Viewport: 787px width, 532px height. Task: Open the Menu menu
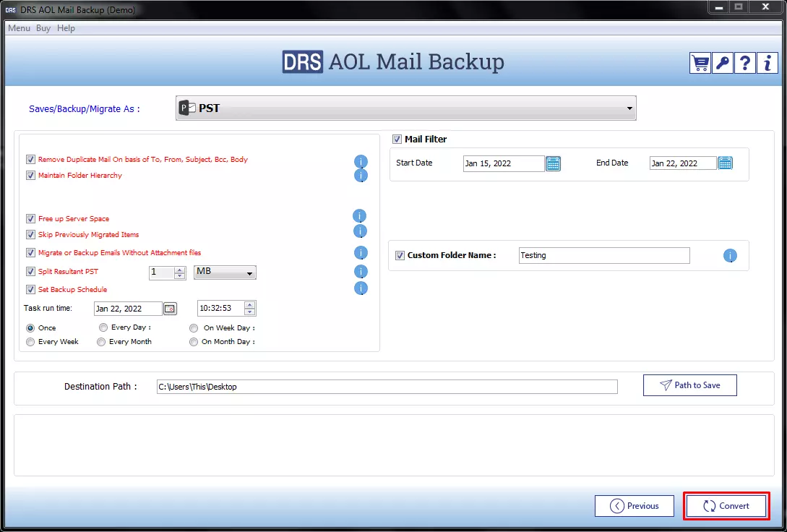pyautogui.click(x=19, y=28)
